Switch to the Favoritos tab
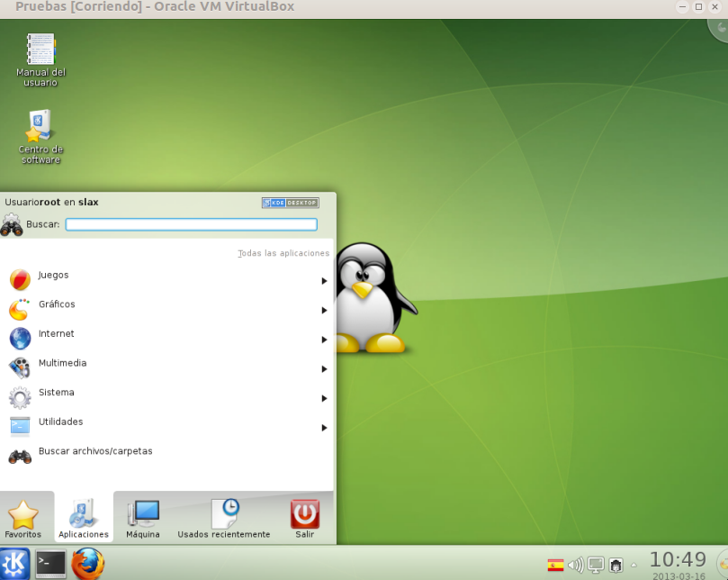Image resolution: width=728 pixels, height=580 pixels. point(25,517)
